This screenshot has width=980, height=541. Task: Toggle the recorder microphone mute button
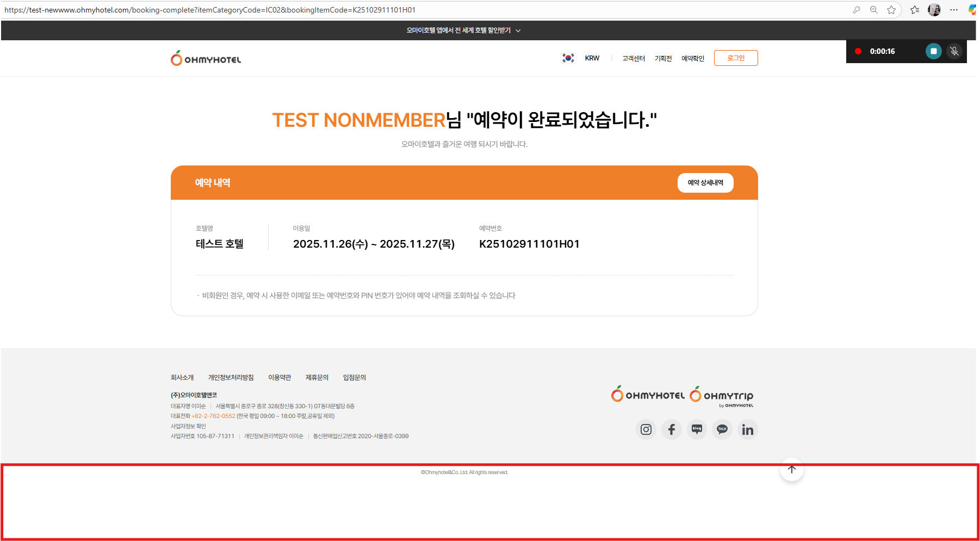tap(954, 51)
